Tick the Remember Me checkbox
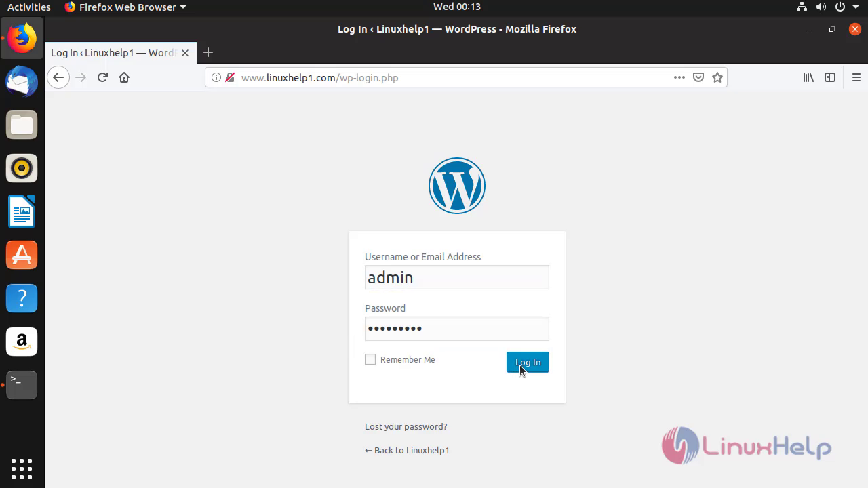 pyautogui.click(x=370, y=359)
